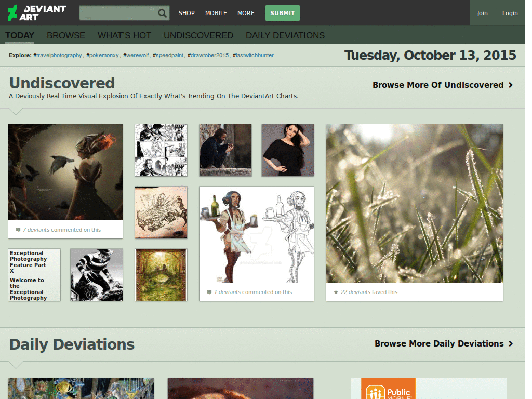Explore the #pokemonxy tag
532x399 pixels.
pos(102,55)
